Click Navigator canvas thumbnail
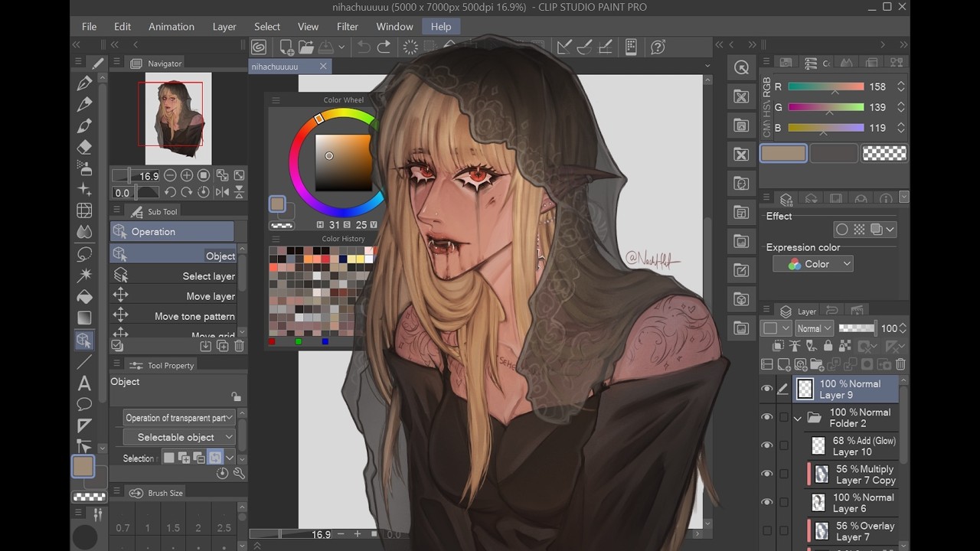Screen dimensions: 980x551 point(179,119)
